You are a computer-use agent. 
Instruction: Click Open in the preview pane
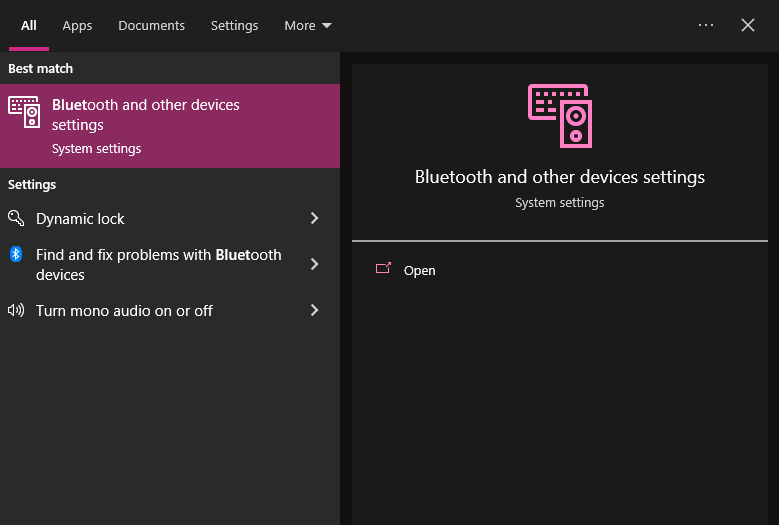pyautogui.click(x=420, y=271)
